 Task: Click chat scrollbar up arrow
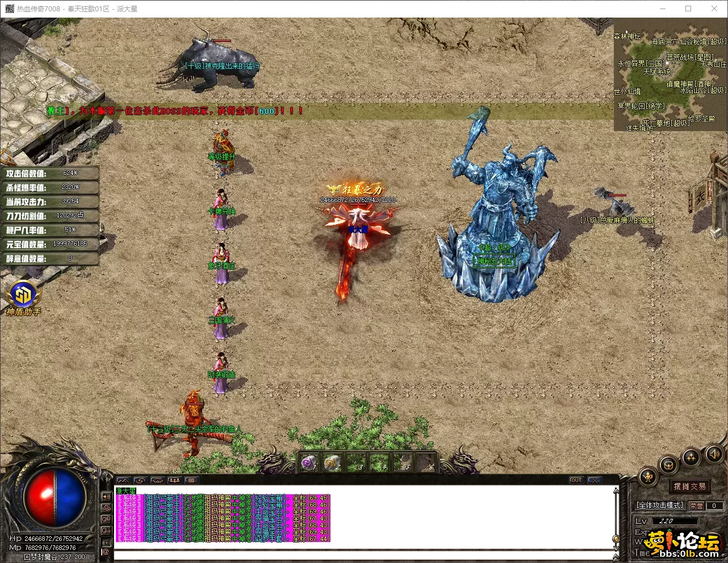(x=616, y=490)
